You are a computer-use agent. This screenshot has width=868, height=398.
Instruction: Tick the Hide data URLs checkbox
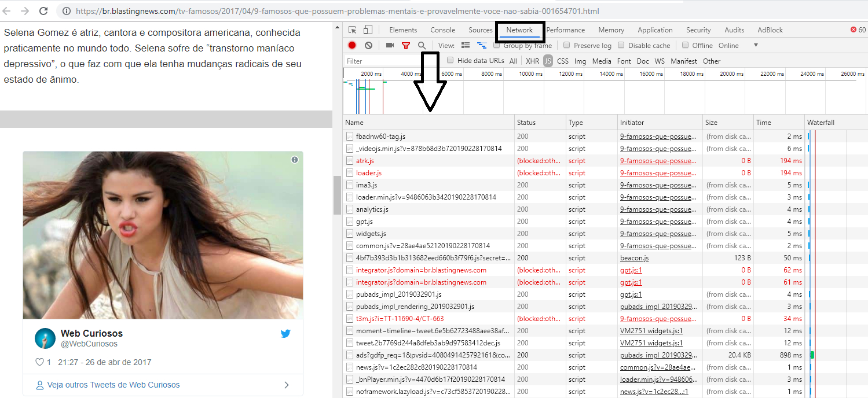451,60
